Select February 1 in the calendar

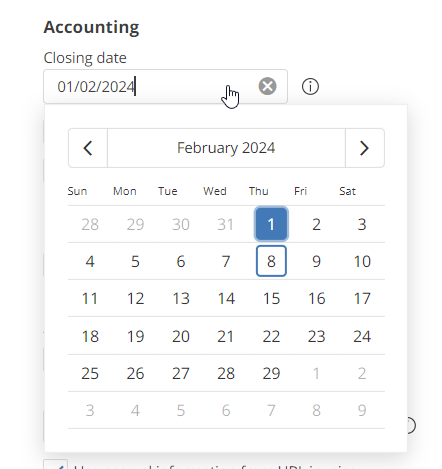pos(271,224)
